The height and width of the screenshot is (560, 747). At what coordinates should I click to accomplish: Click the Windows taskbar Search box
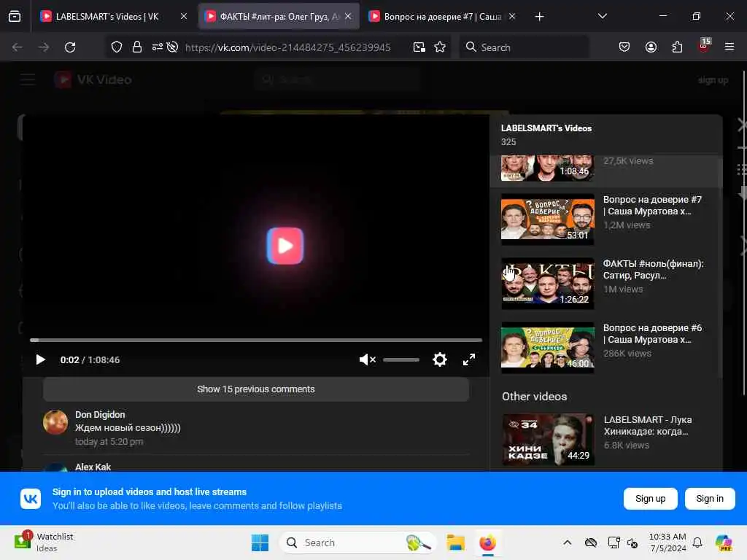[357, 542]
